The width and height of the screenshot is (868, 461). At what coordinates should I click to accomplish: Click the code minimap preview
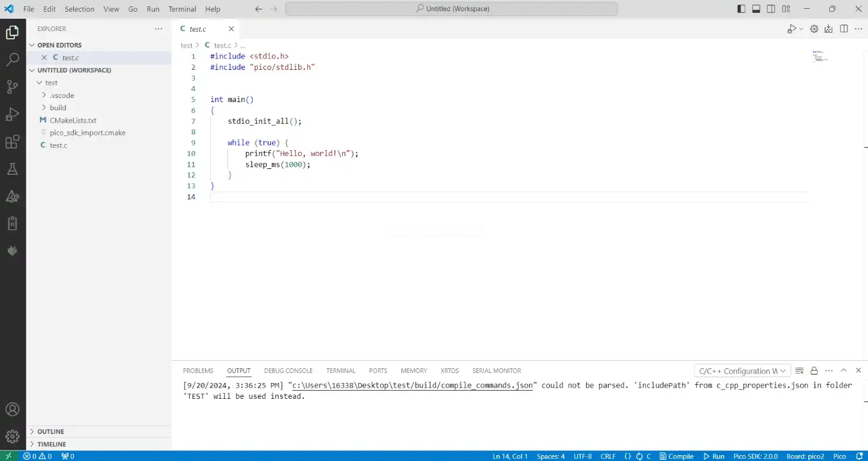820,56
